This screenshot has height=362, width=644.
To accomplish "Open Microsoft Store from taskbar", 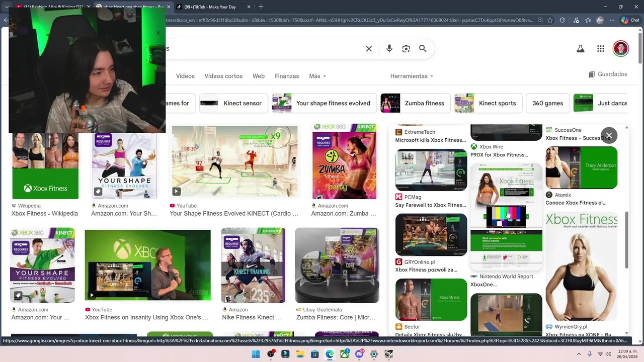I will point(315,354).
